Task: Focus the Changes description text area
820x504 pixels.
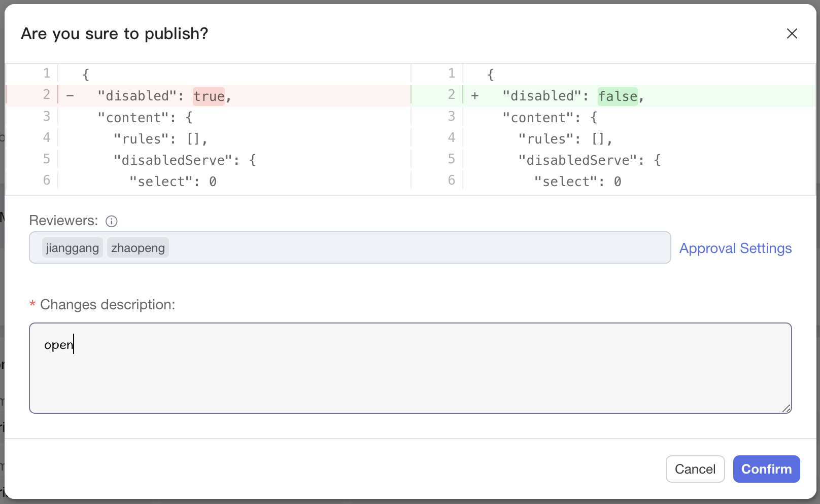Action: pyautogui.click(x=410, y=375)
